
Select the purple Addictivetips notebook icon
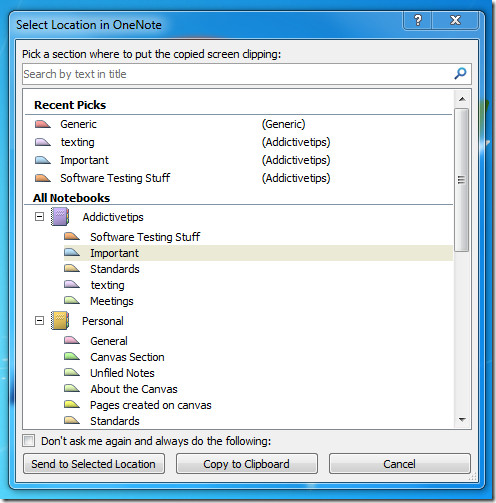point(60,217)
